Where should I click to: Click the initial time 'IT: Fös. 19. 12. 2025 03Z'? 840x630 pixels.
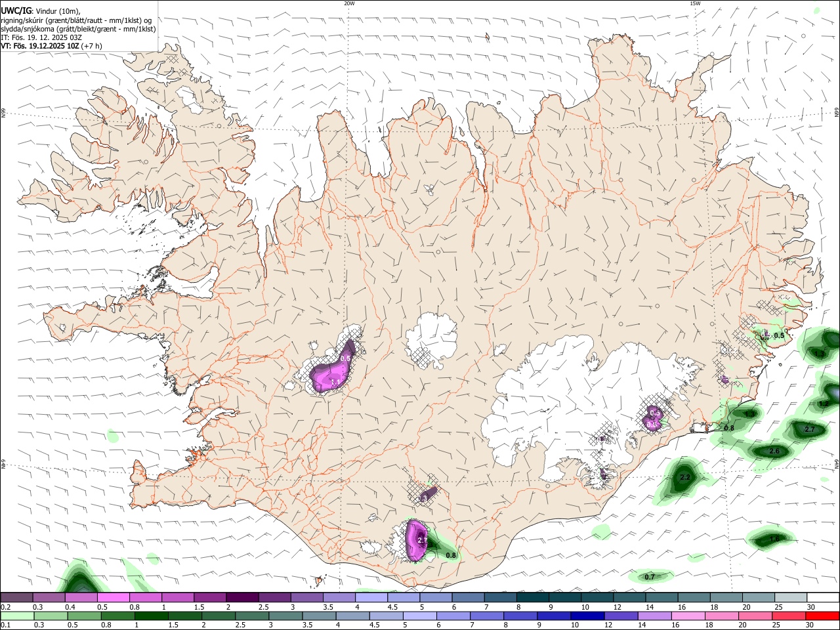point(41,37)
